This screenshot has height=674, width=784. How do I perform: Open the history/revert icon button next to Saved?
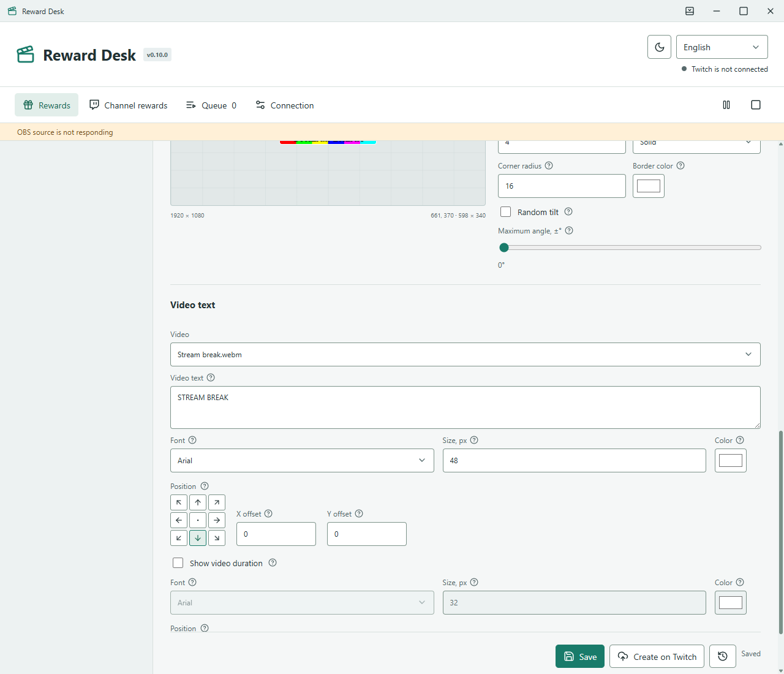(723, 656)
